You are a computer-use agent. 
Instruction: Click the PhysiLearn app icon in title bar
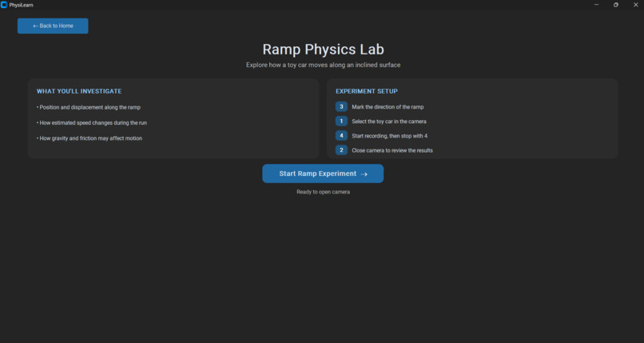click(x=4, y=5)
